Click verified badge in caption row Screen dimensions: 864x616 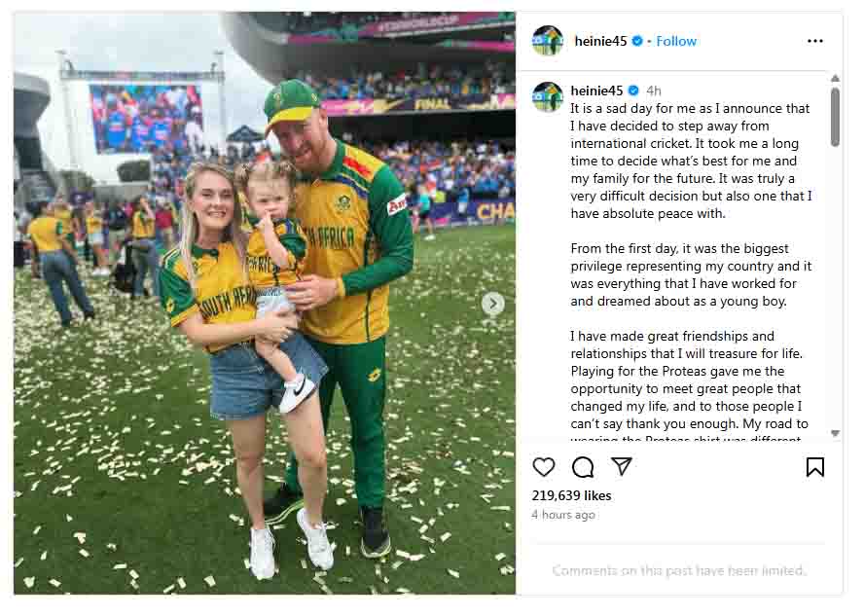[x=632, y=91]
